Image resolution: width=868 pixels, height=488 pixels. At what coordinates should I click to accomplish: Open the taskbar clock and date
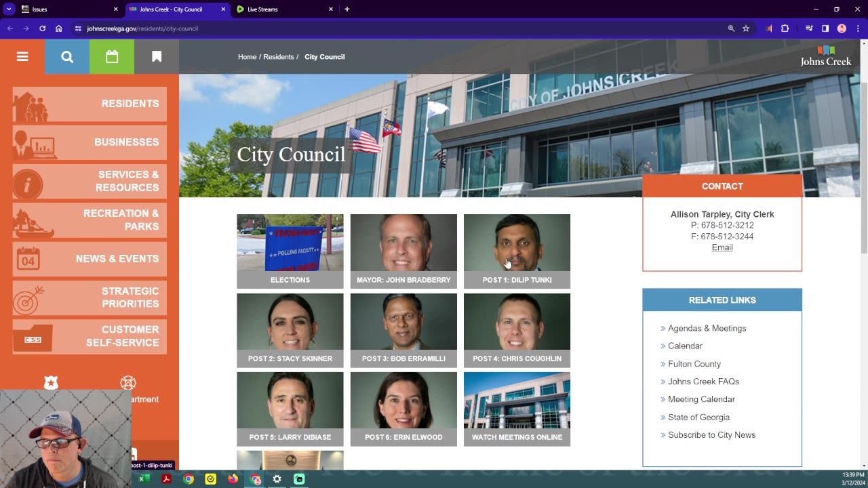852,479
